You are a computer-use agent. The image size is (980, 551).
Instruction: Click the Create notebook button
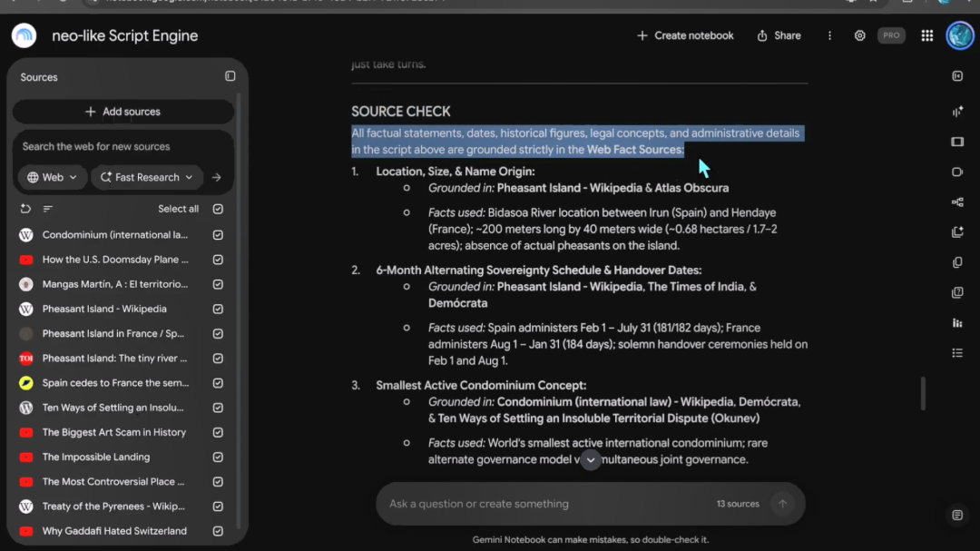[x=685, y=35]
